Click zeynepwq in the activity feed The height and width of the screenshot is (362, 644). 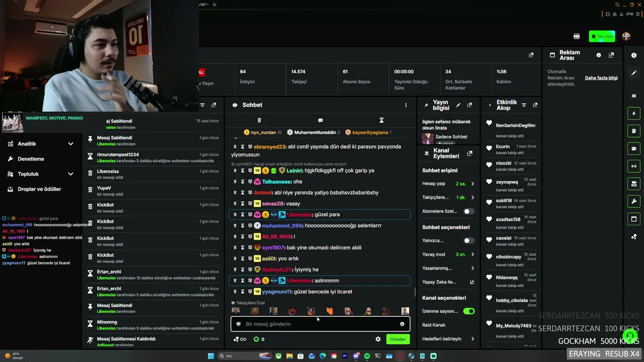[507, 182]
